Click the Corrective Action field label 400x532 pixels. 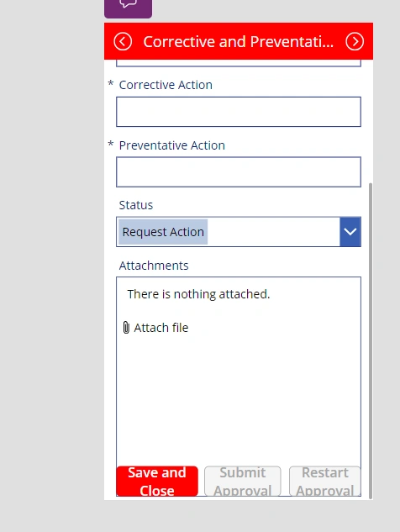point(166,85)
